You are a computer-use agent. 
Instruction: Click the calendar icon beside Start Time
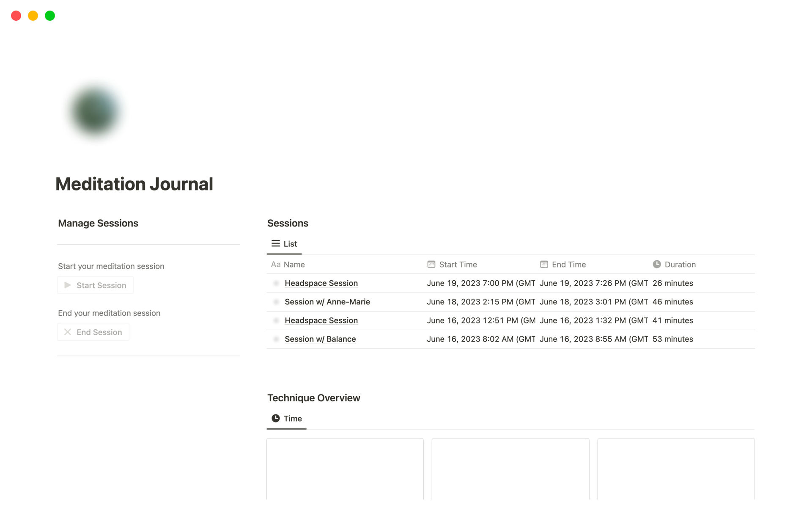point(431,264)
